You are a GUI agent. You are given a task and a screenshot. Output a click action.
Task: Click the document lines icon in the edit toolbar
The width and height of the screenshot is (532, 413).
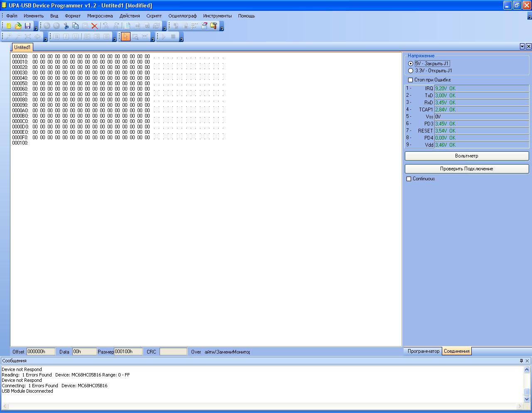[x=128, y=26]
